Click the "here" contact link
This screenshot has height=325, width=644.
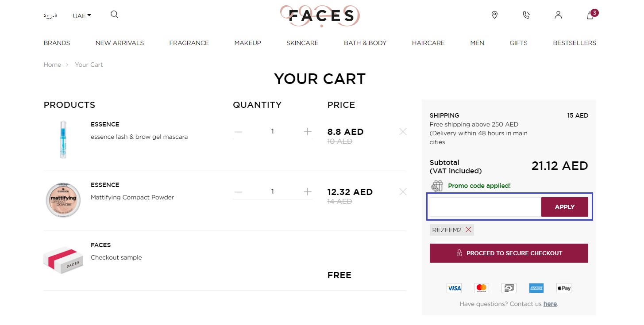click(550, 304)
